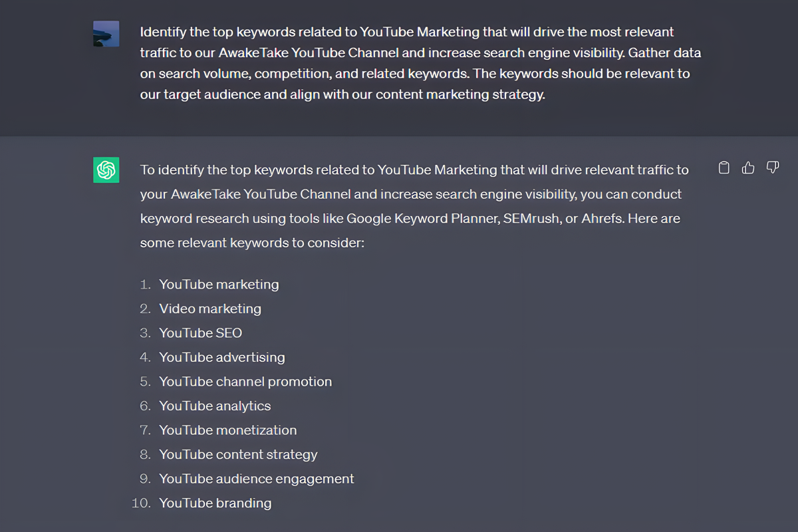Select the "YouTube marketing" list item
Screen dimensions: 798x532
219,285
